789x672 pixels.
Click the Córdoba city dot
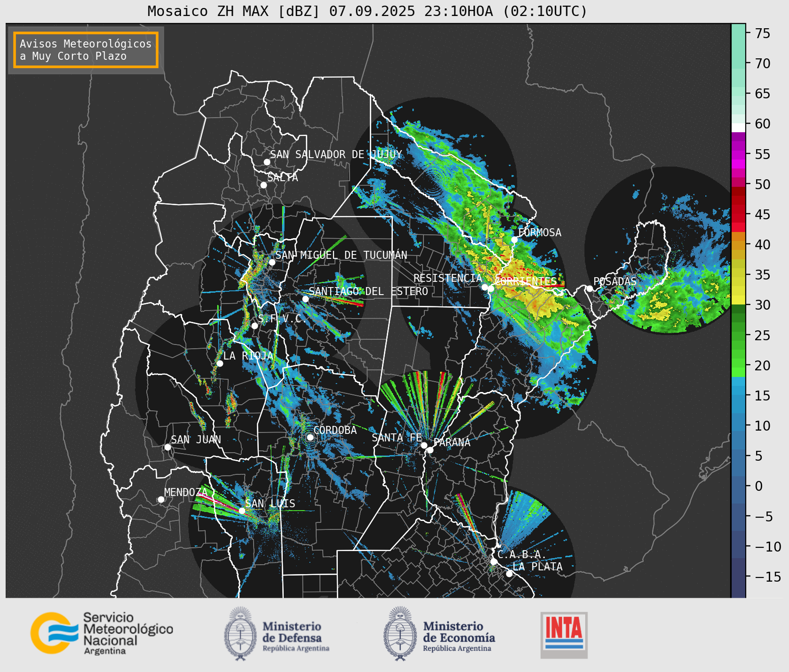[x=310, y=437]
